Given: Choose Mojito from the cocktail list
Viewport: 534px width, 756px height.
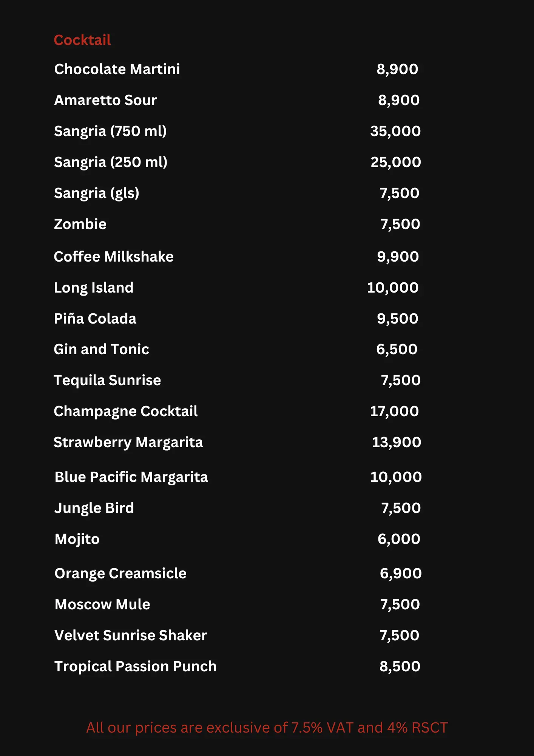Looking at the screenshot, I should coord(77,539).
